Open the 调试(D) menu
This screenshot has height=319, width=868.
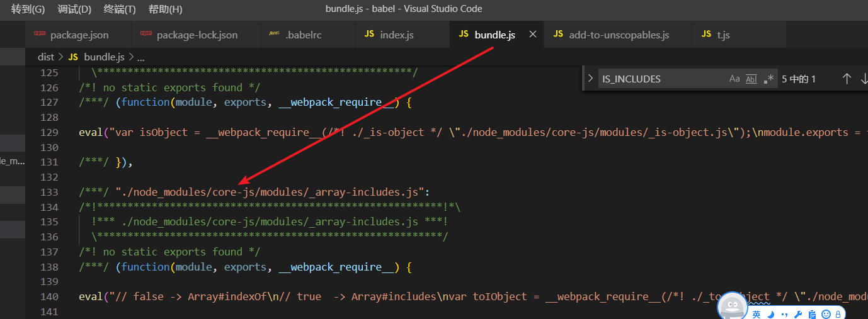coord(74,9)
